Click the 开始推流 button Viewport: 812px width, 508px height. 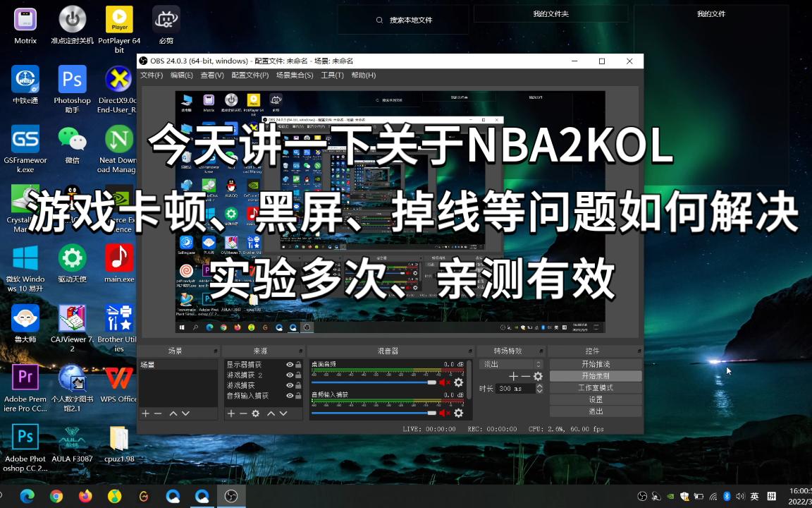(596, 364)
